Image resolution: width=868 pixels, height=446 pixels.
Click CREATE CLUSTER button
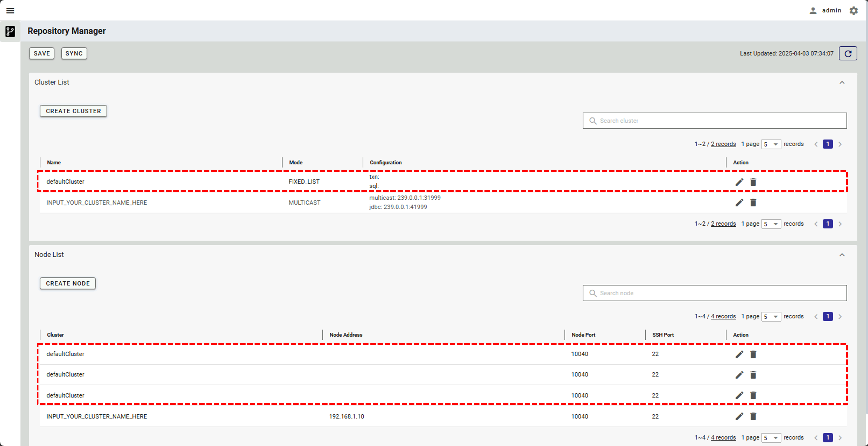click(73, 111)
